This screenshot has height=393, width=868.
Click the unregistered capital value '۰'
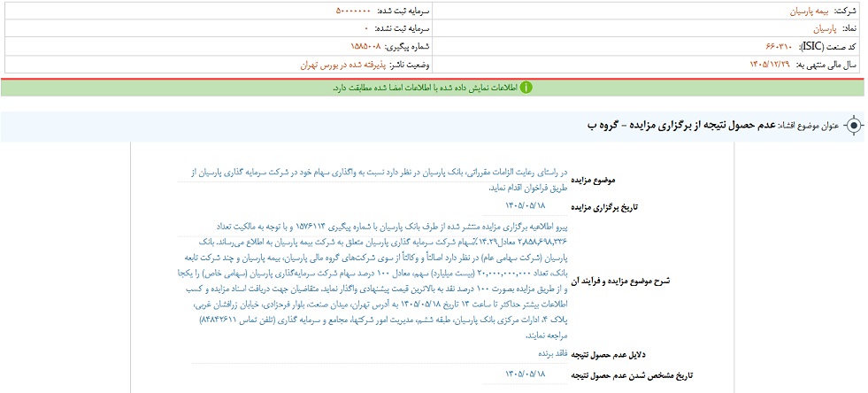(x=366, y=29)
